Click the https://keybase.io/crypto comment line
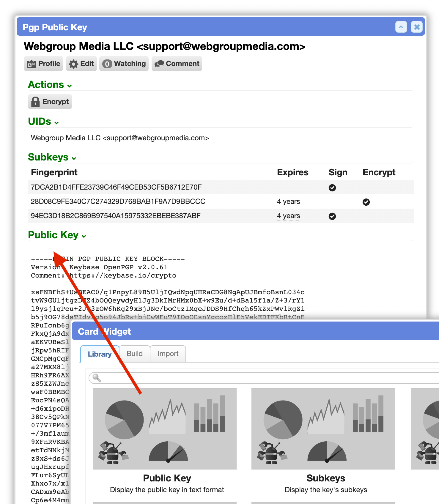This screenshot has height=504, width=439. 104,275
